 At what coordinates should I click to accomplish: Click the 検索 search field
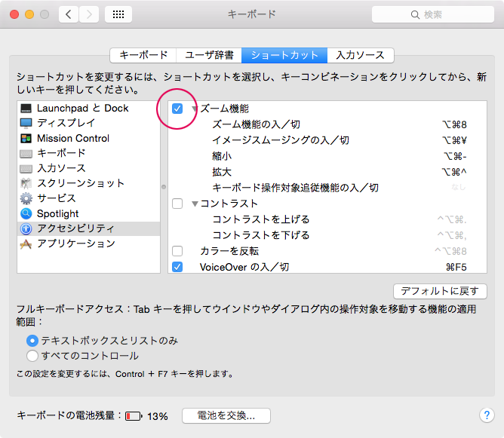click(432, 14)
